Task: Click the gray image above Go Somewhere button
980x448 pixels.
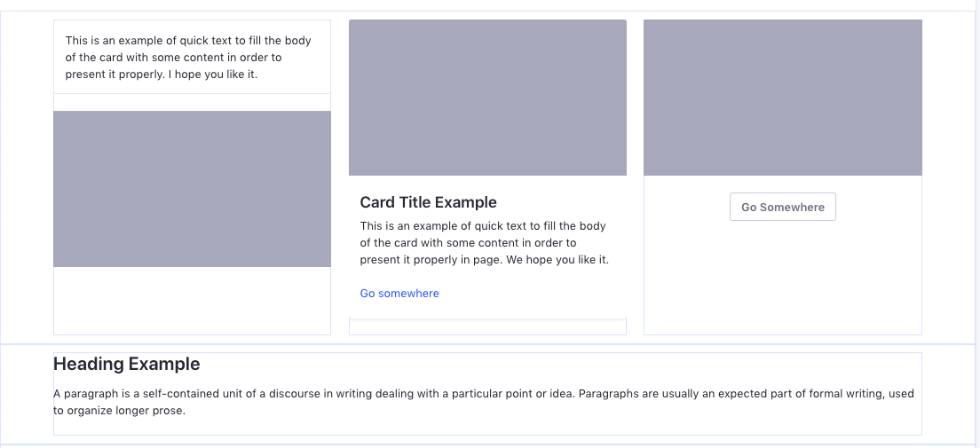Action: click(783, 98)
